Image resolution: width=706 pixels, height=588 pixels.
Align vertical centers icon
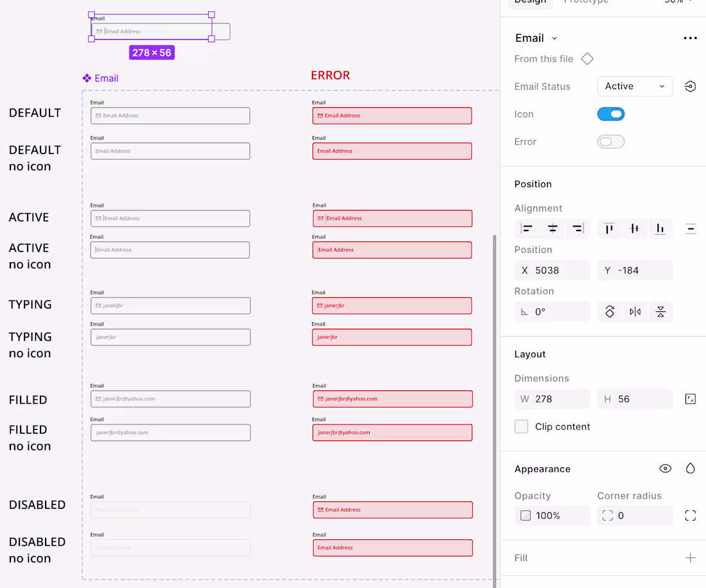click(635, 229)
